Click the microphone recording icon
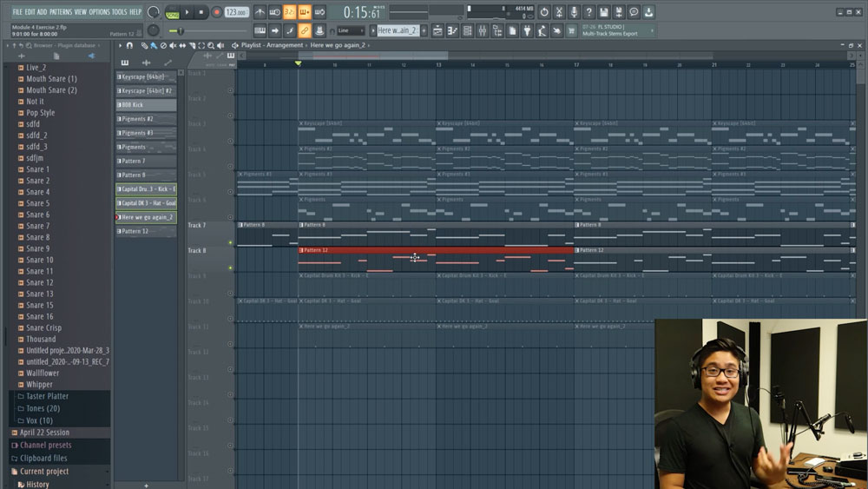Screen dimensions: 868x489 [x=574, y=12]
